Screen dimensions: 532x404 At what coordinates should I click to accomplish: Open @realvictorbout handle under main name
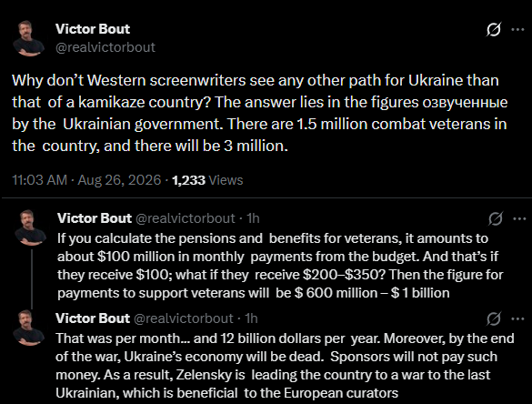tap(105, 47)
